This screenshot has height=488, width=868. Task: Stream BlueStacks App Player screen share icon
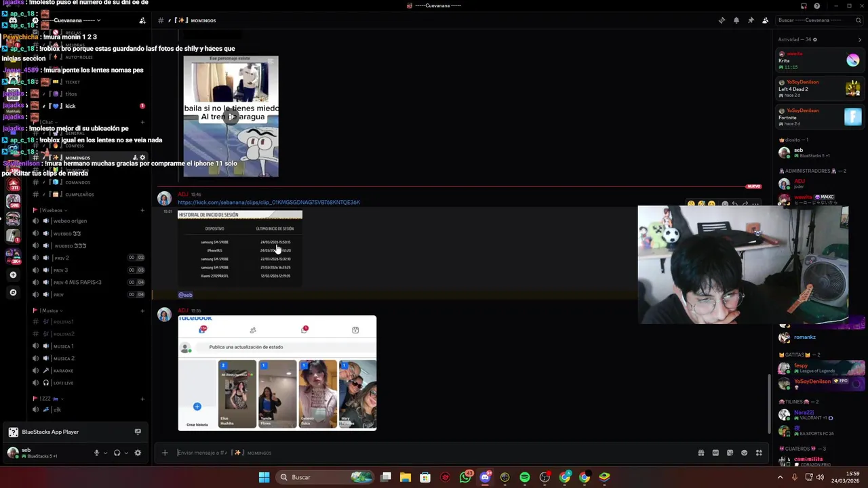point(138,432)
